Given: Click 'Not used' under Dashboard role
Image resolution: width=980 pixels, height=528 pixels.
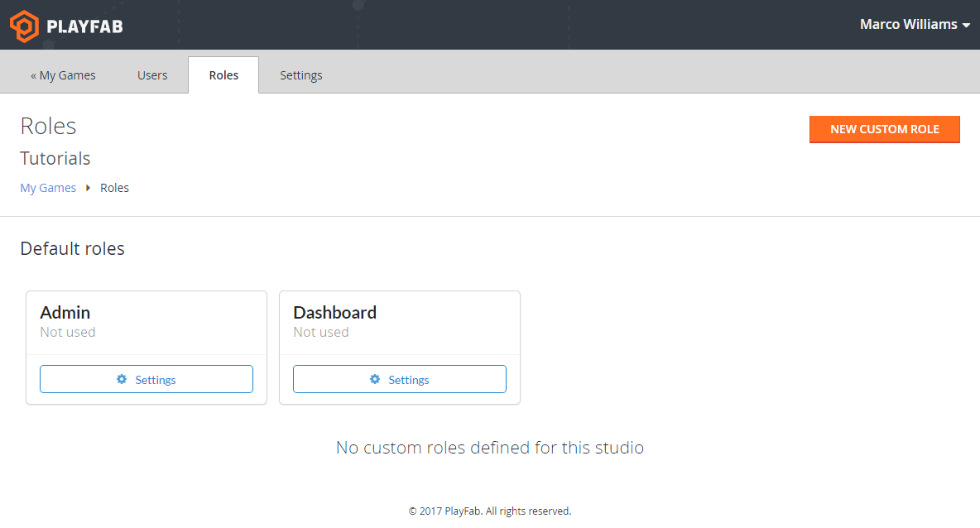Looking at the screenshot, I should click(x=320, y=333).
